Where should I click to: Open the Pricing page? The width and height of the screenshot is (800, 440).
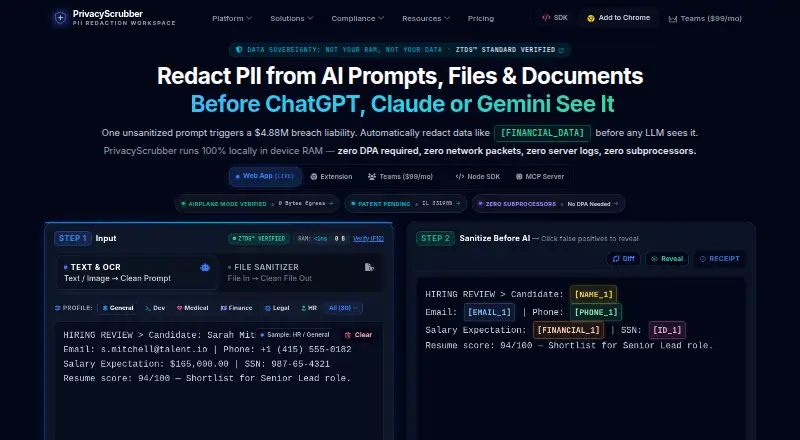coord(481,18)
